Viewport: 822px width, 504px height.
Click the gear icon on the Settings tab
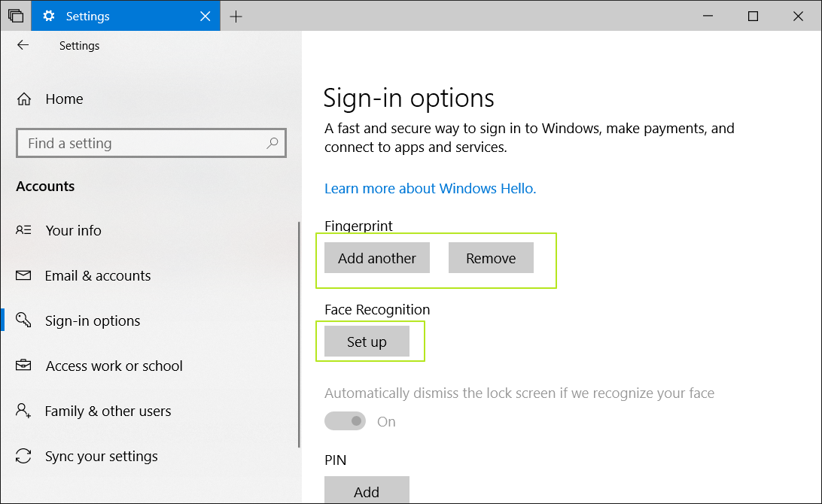(x=50, y=15)
